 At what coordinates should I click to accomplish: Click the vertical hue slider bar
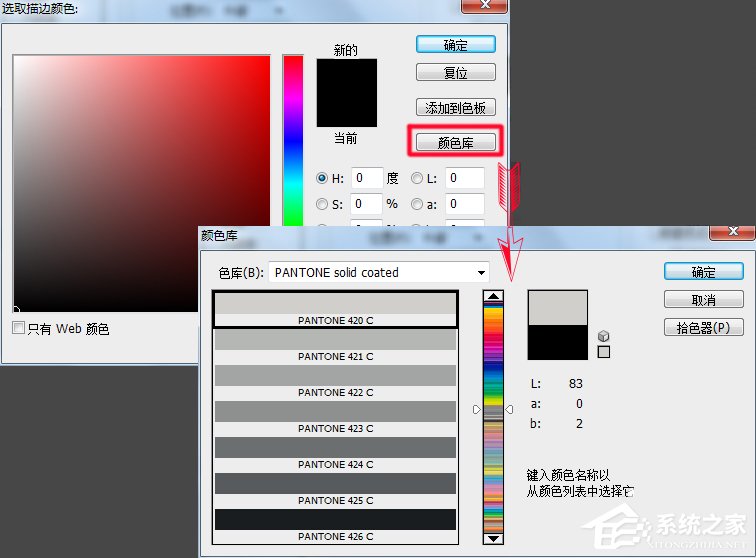click(293, 140)
